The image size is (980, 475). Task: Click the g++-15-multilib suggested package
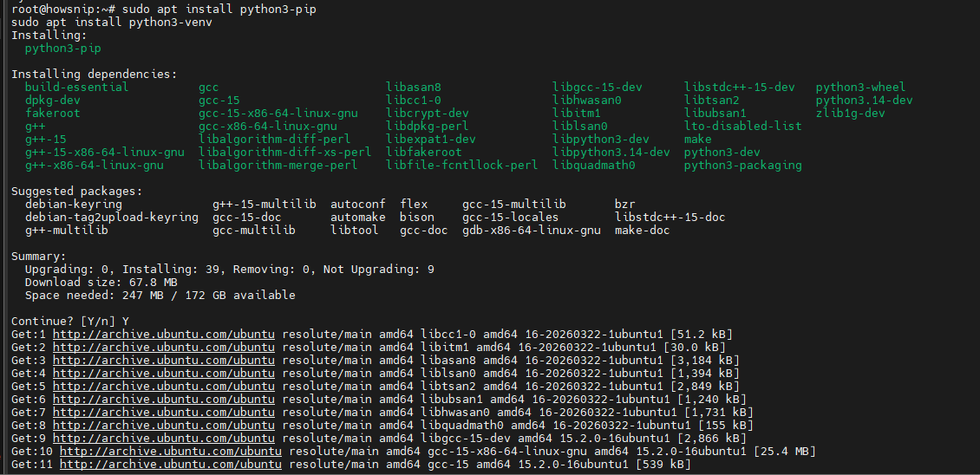point(265,205)
